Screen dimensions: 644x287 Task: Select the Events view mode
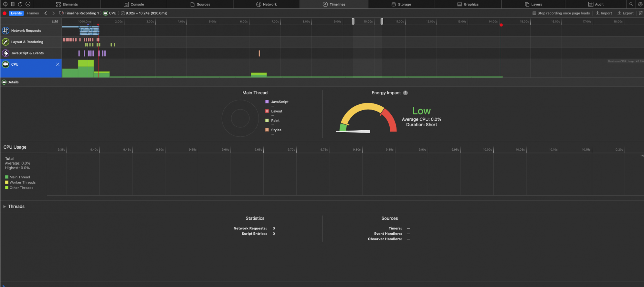(x=16, y=13)
